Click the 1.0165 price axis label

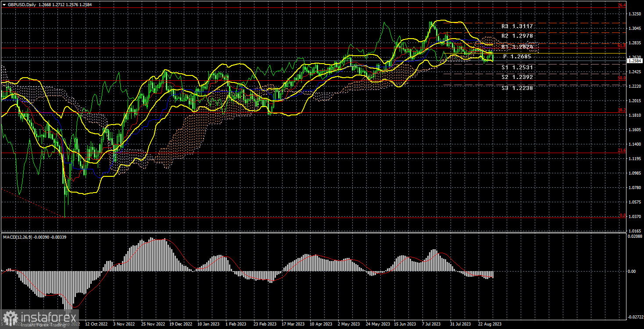[x=634, y=231]
